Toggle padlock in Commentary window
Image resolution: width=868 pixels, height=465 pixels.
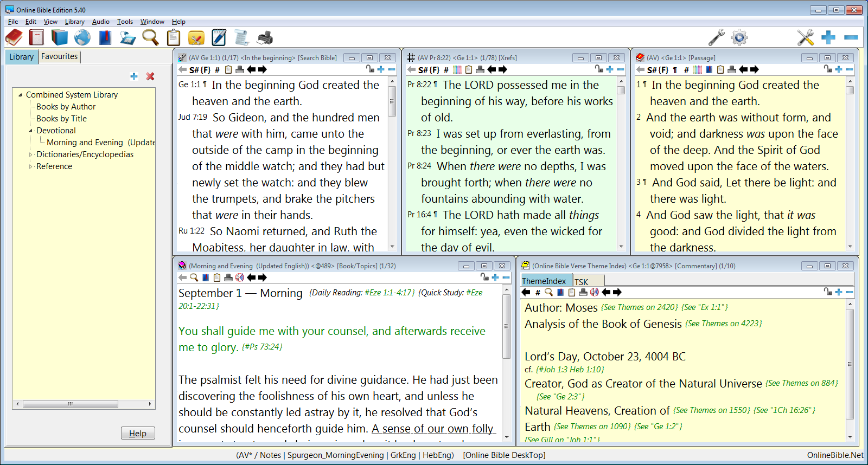(828, 292)
